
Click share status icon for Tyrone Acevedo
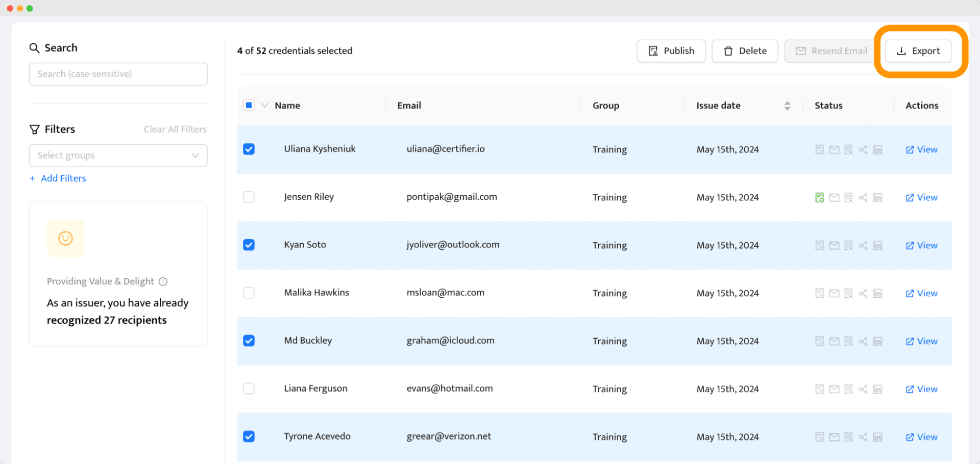(x=863, y=437)
